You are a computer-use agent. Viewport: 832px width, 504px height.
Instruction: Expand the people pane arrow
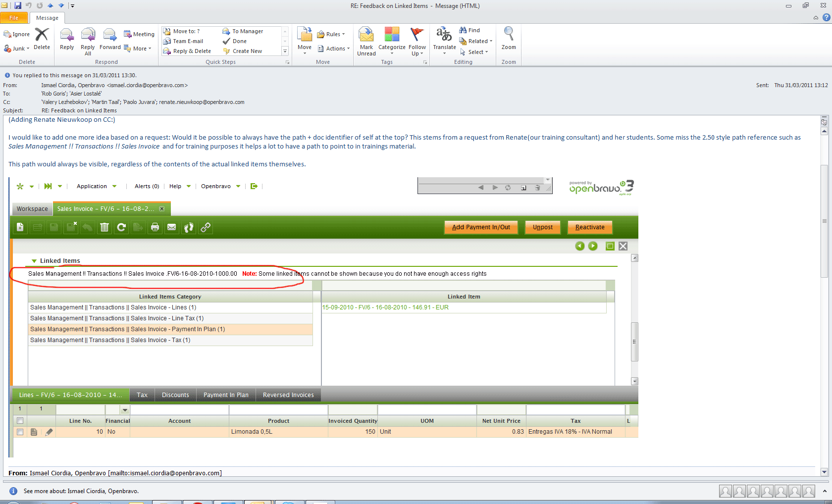825,491
